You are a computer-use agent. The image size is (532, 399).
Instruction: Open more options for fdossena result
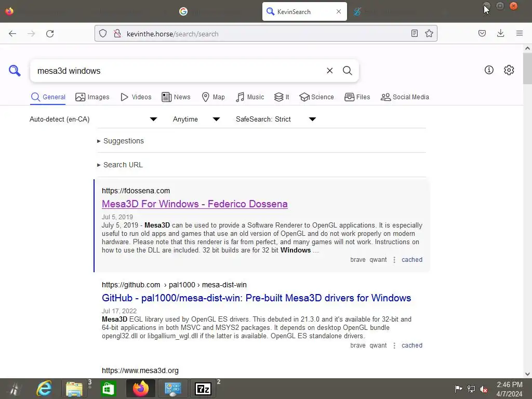coord(394,260)
